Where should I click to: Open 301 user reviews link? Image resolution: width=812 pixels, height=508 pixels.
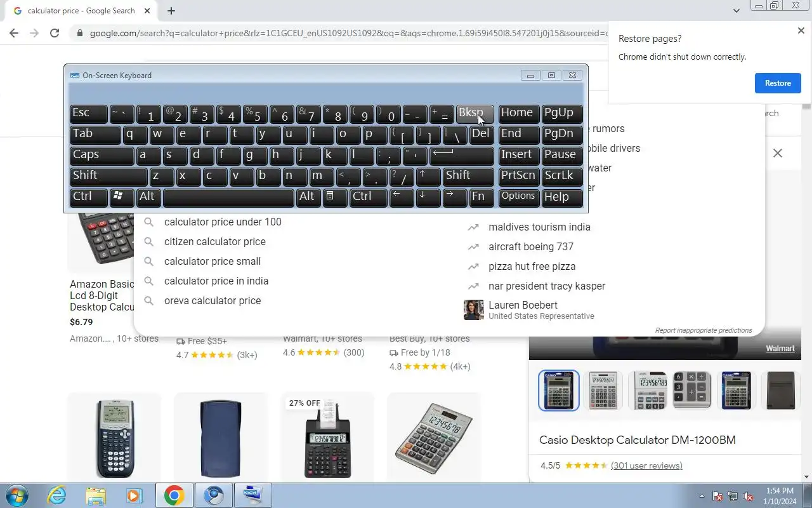tap(646, 465)
